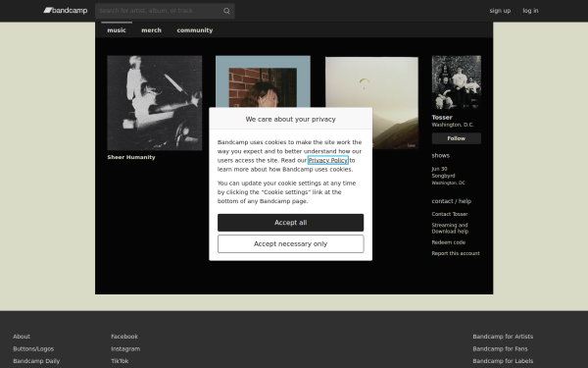Viewport: 588px width, 368px height.
Task: Open the Sheer Humanity title link
Action: [x=131, y=157]
